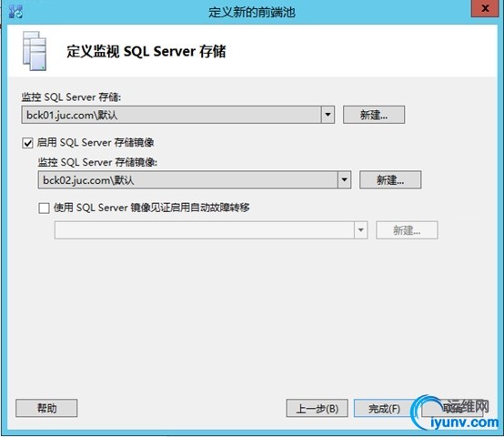Open the bck01.juc.com monitoring store dropdown arrow
The width and height of the screenshot is (504, 437).
click(x=328, y=115)
